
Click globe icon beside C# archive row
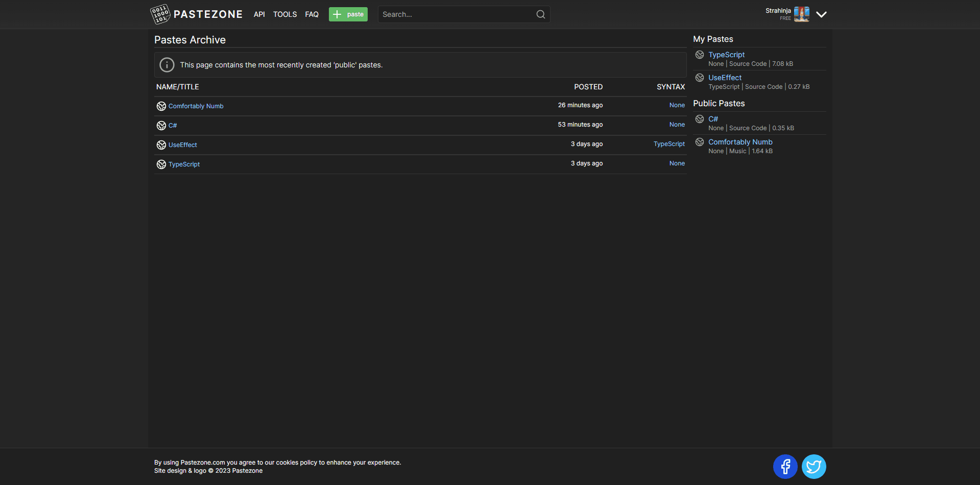pyautogui.click(x=161, y=126)
